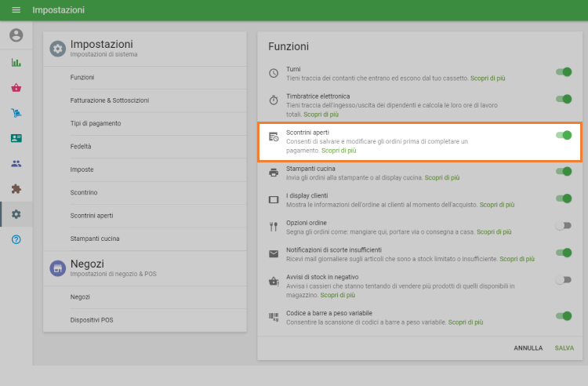The height and width of the screenshot is (386, 588).
Task: Click the help question mark icon
Action: (16, 239)
